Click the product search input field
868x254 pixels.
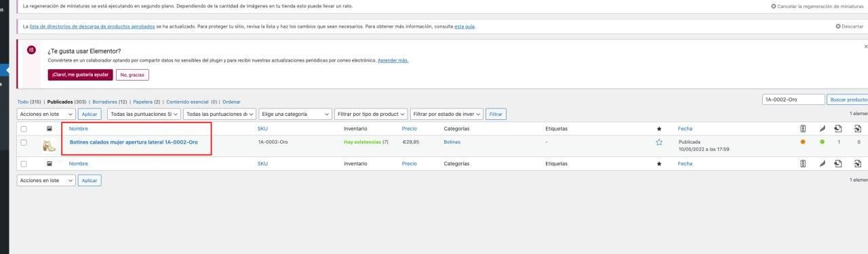[793, 100]
